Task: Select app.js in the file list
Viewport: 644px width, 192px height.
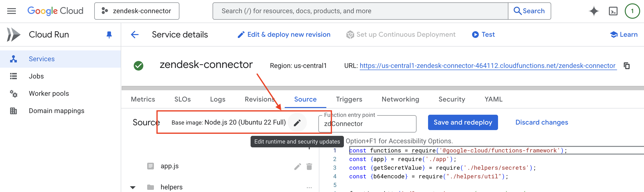Action: pyautogui.click(x=170, y=166)
